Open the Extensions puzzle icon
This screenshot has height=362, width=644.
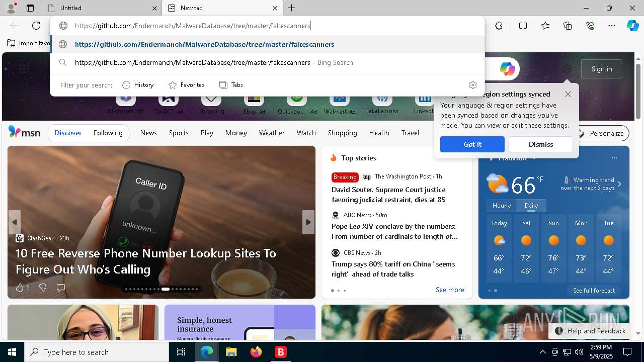499,26
